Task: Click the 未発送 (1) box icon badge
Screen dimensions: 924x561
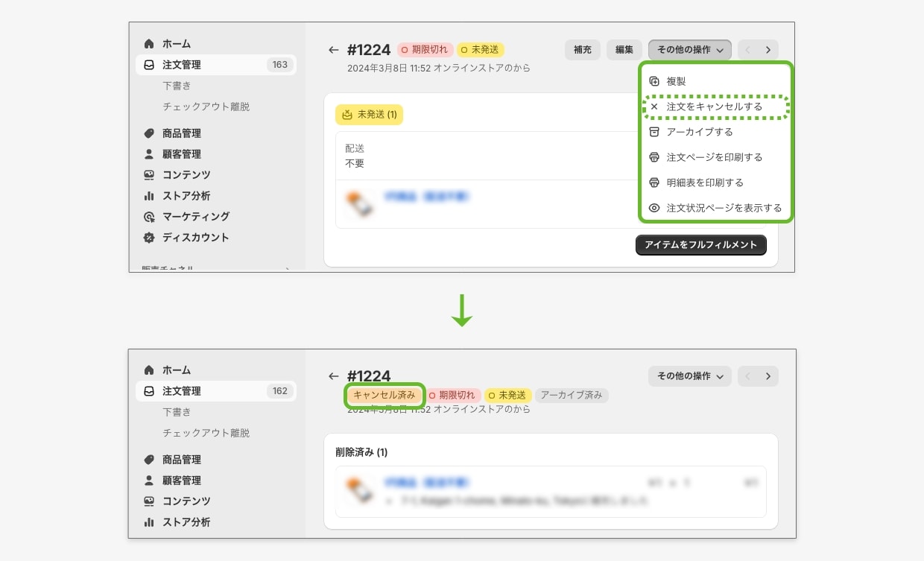Action: point(369,115)
